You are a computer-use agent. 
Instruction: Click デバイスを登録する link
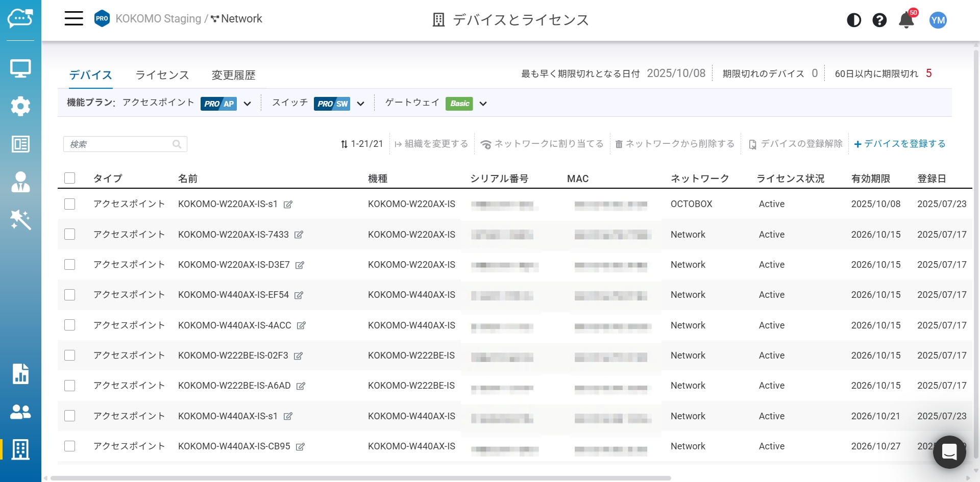[x=900, y=144]
